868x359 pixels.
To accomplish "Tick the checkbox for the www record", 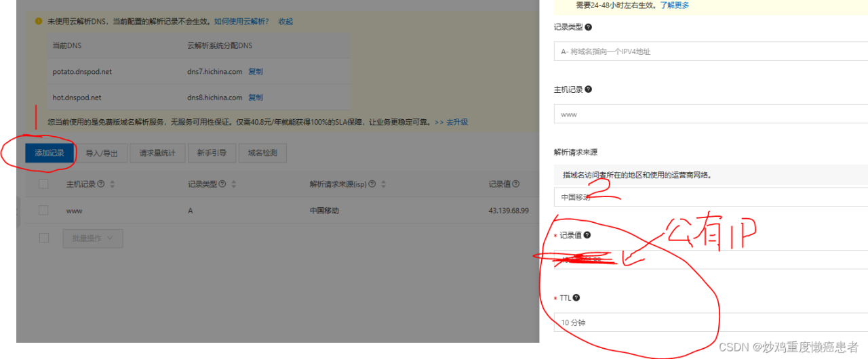I will click(44, 211).
